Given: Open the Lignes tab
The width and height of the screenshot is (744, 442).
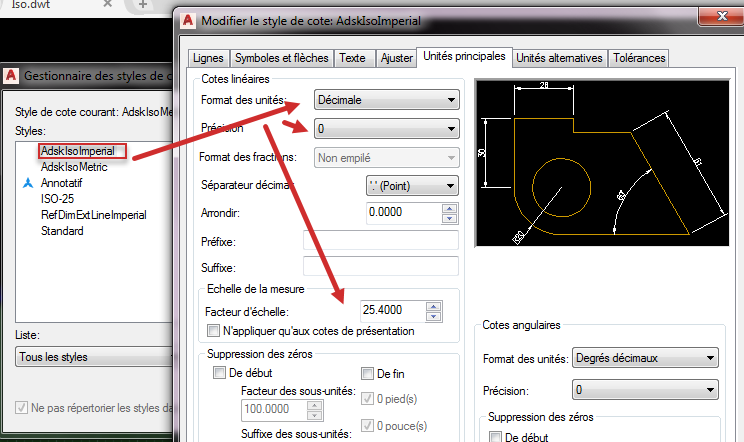Looking at the screenshot, I should [208, 58].
